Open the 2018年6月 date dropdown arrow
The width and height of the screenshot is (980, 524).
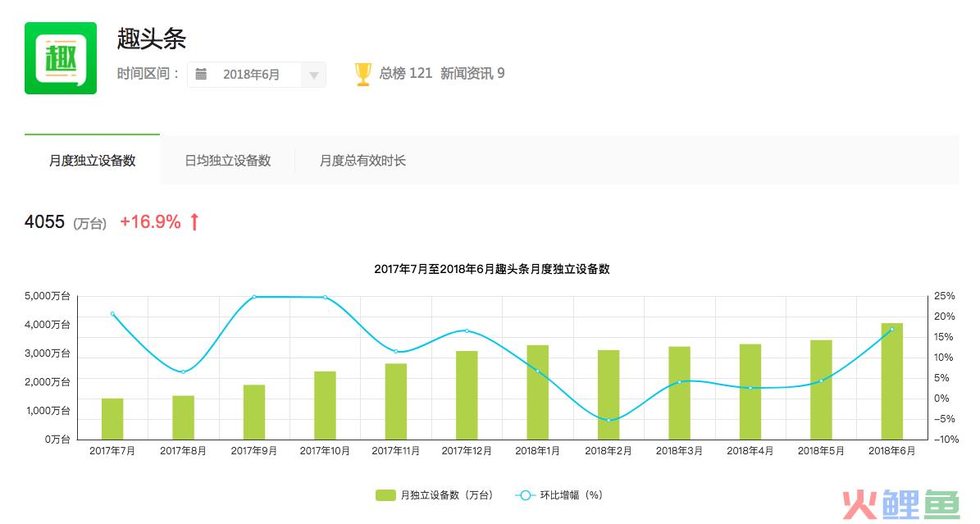(314, 75)
